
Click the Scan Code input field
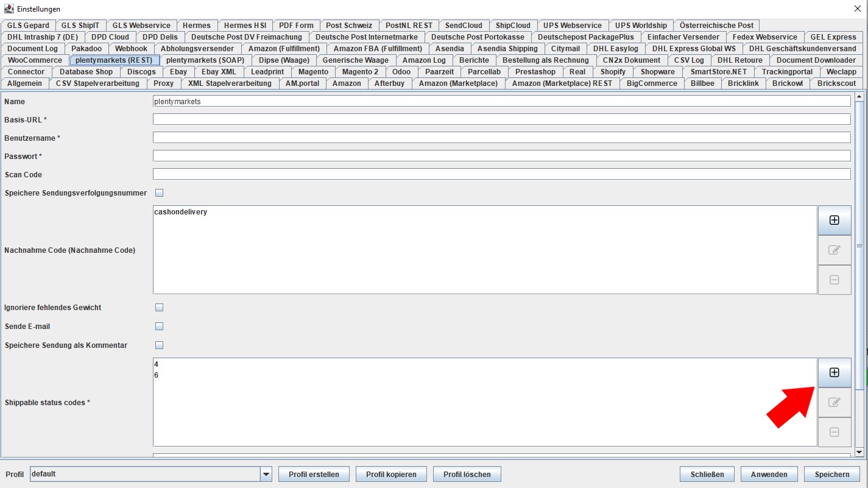(501, 174)
